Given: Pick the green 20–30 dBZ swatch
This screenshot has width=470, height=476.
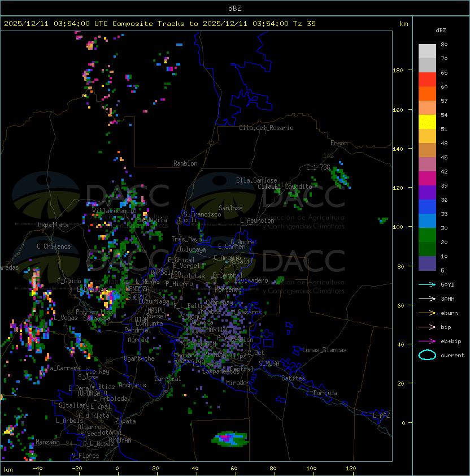Looking at the screenshot, I should coord(427,235).
